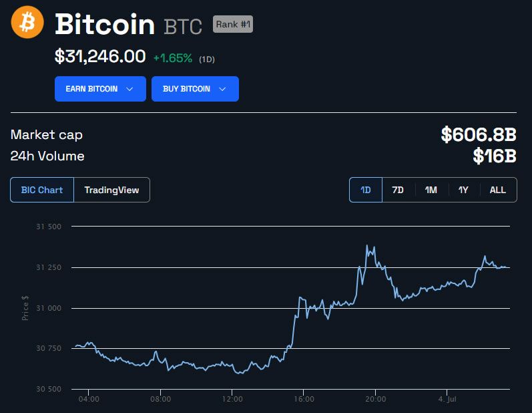Click the $16B 24h volume value
Screen dimensions: 532x413
tap(495, 156)
